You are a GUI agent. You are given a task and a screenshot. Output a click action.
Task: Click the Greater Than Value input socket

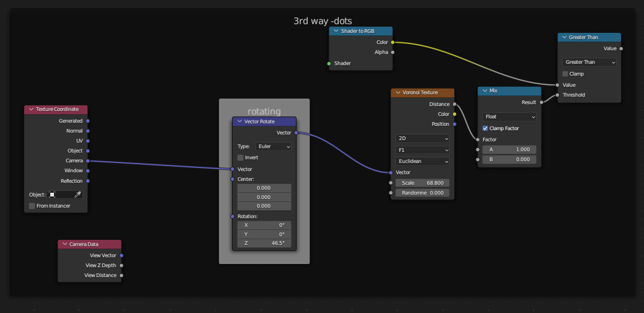(x=557, y=85)
